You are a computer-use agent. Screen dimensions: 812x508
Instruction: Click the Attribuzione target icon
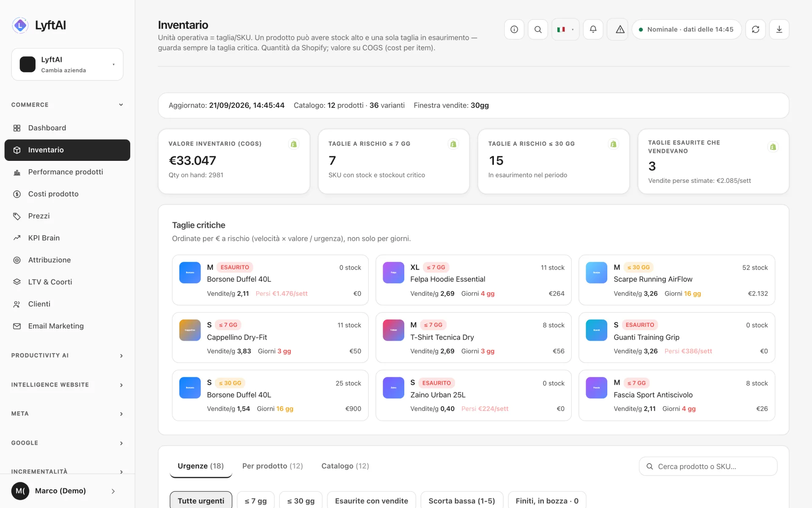pos(17,260)
